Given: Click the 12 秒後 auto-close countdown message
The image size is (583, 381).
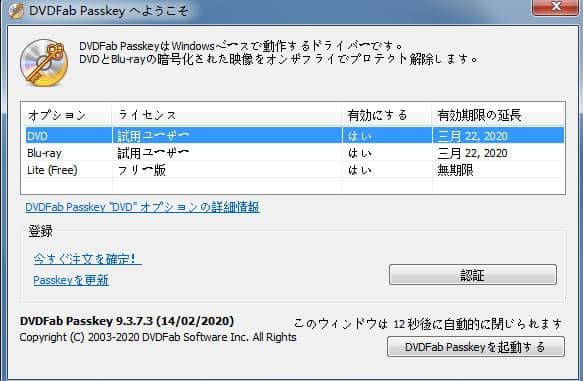Looking at the screenshot, I should point(428,324).
